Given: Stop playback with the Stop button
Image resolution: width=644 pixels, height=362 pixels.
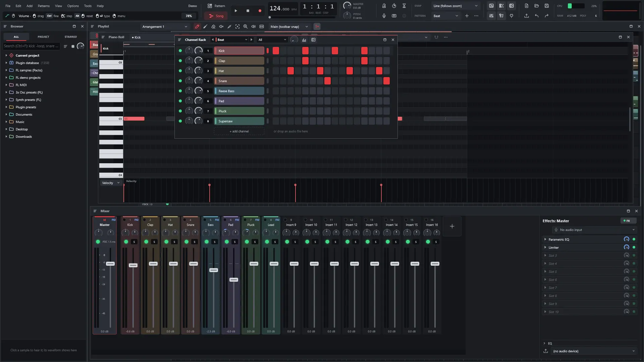Looking at the screenshot, I should pyautogui.click(x=248, y=11).
